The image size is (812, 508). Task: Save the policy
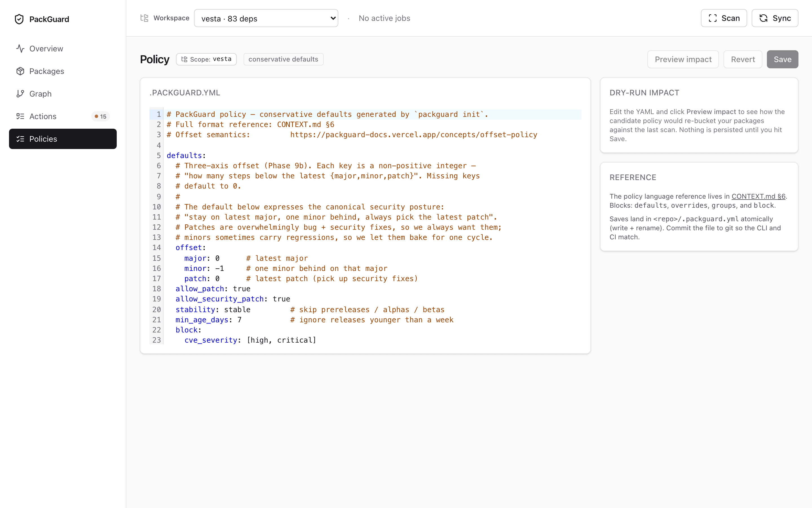coord(782,59)
